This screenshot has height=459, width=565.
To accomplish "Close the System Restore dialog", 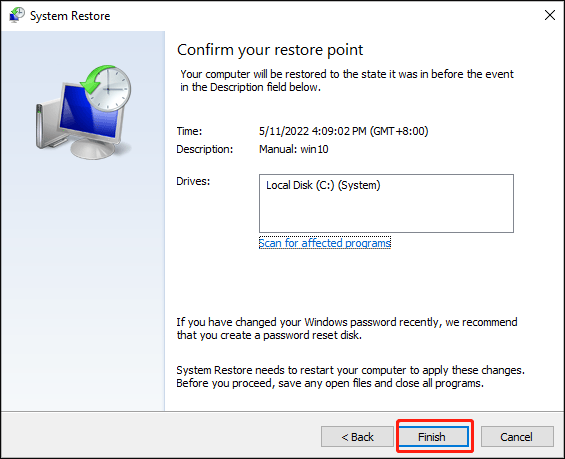I will point(550,15).
